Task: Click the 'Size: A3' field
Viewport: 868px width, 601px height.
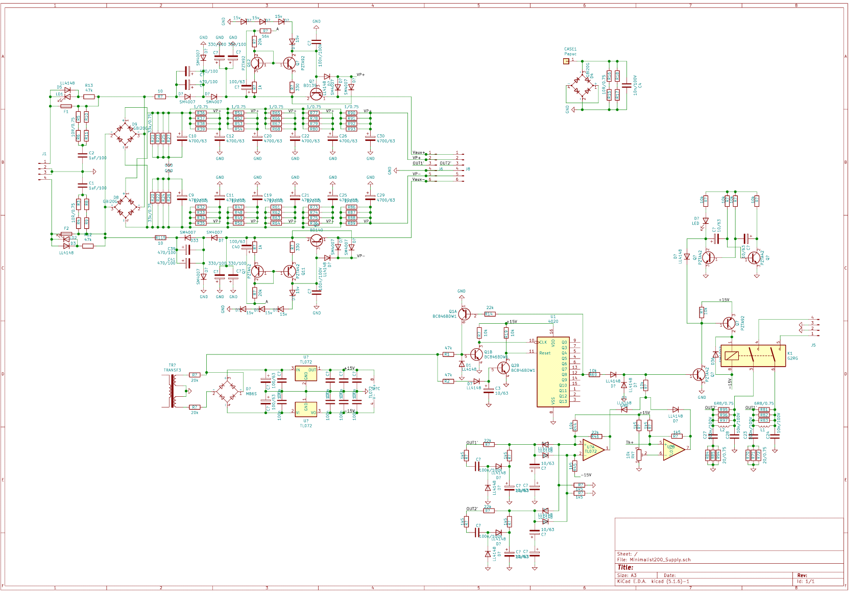Action: 626,575
